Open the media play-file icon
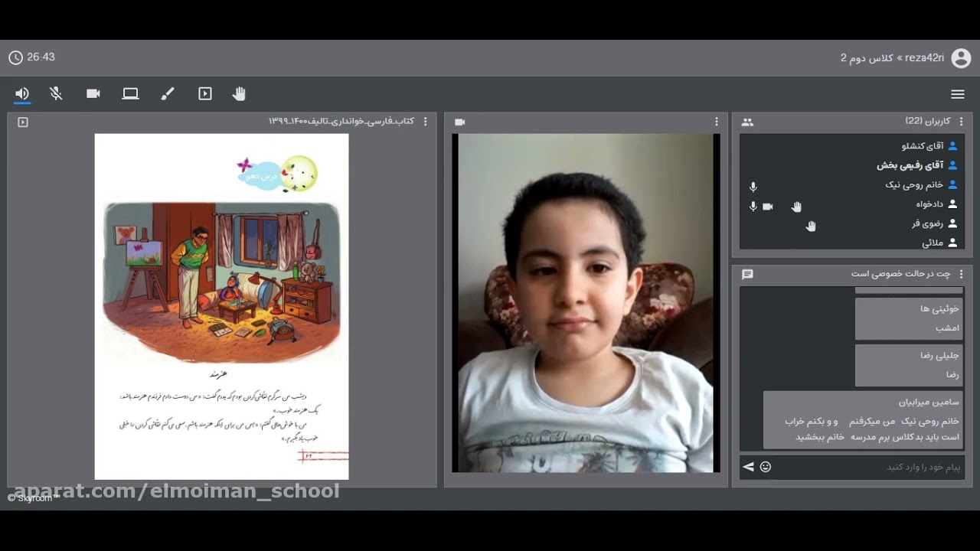 pyautogui.click(x=205, y=93)
